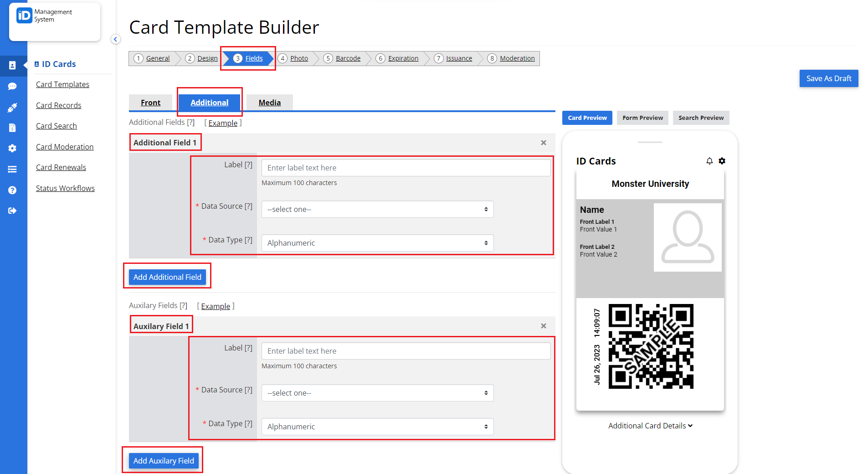Click the Save As Draft button

[828, 78]
